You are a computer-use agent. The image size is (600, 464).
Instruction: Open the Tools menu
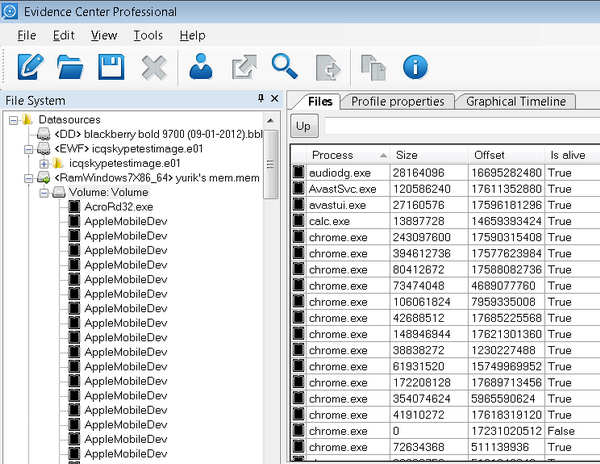click(148, 36)
